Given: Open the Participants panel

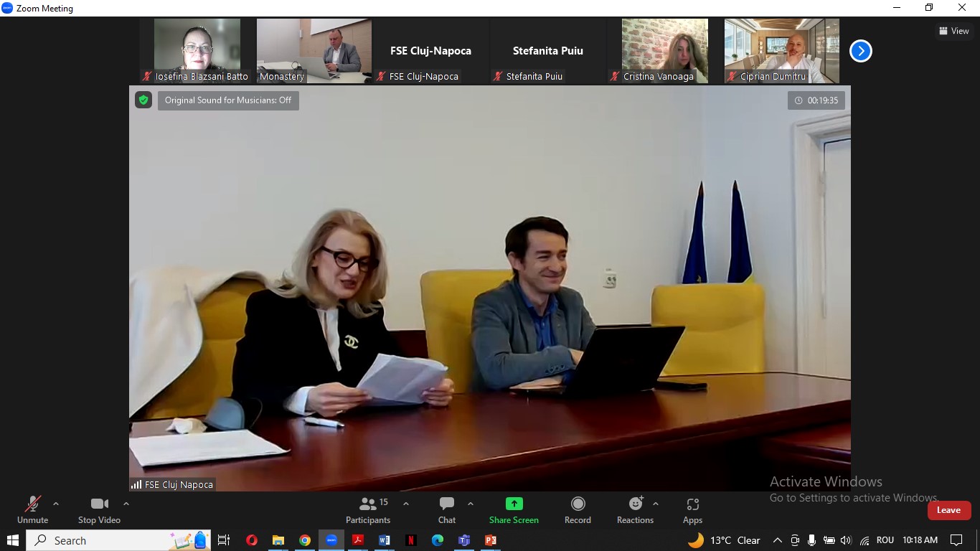Looking at the screenshot, I should (x=368, y=510).
